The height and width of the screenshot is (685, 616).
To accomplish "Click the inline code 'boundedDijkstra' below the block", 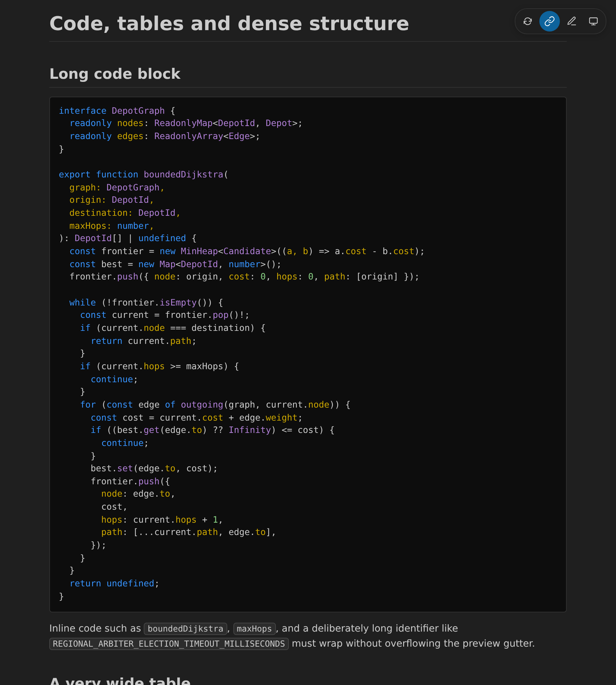I will (x=185, y=629).
